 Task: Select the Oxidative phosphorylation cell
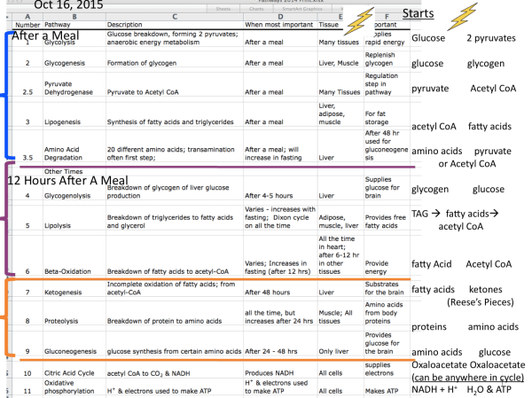[x=74, y=386]
